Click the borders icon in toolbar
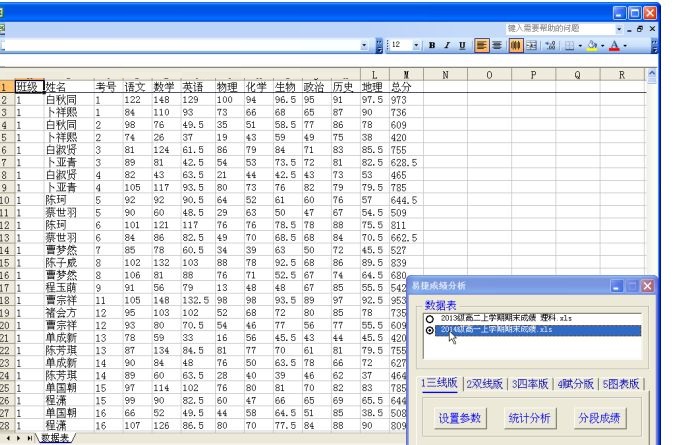This screenshot has height=445, width=676. coord(570,46)
